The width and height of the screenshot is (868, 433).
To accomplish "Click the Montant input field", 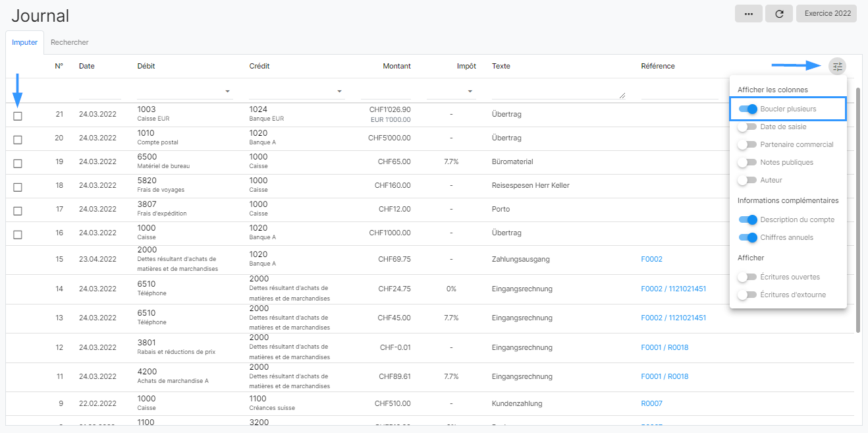I will (x=385, y=91).
